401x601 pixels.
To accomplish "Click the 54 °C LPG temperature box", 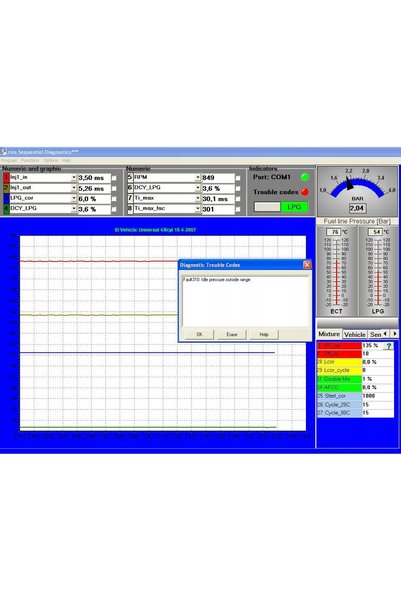I will point(375,232).
